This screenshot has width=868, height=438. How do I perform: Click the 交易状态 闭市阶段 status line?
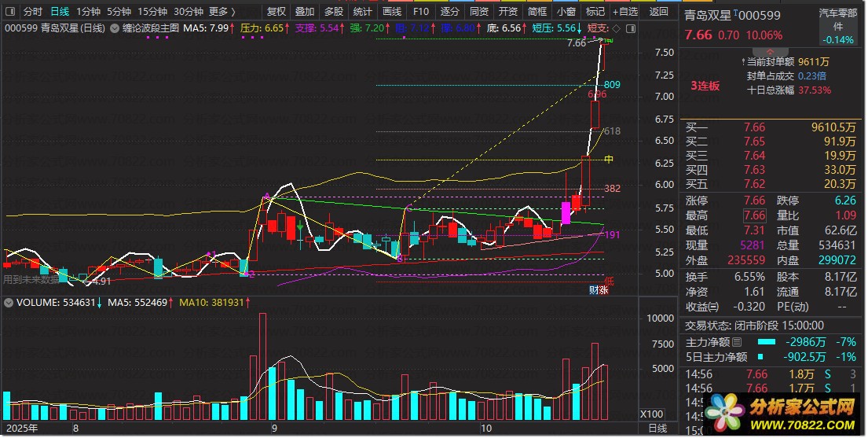click(x=755, y=326)
